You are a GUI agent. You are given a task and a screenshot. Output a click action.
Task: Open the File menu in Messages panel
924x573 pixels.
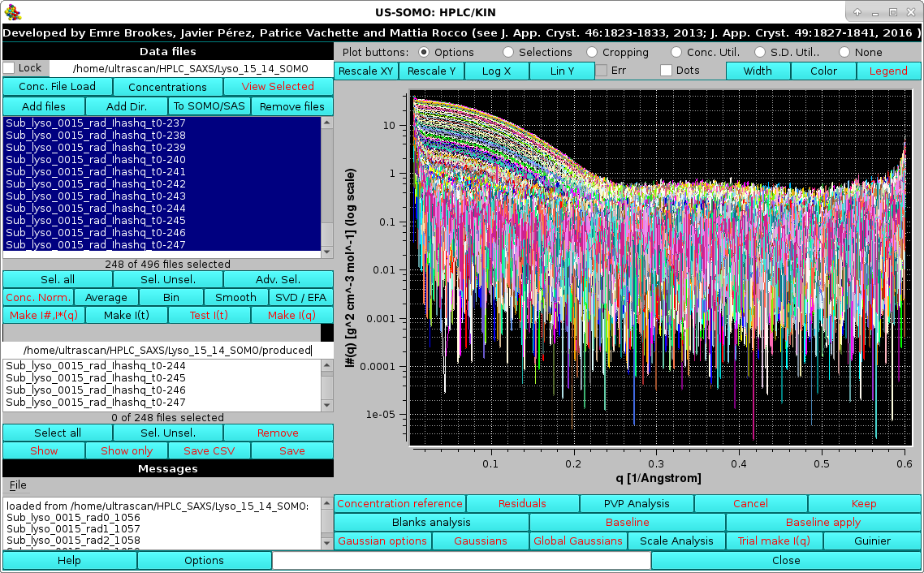[x=17, y=485]
